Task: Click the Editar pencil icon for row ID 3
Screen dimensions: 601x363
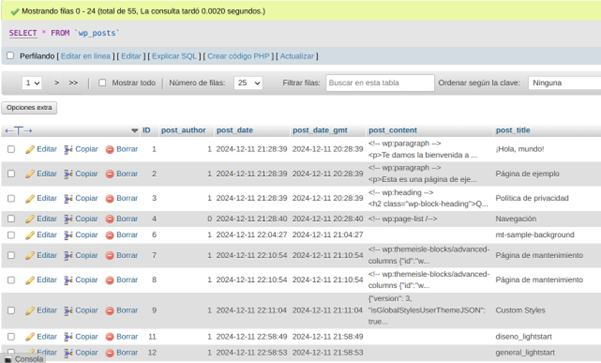Action: pos(30,199)
